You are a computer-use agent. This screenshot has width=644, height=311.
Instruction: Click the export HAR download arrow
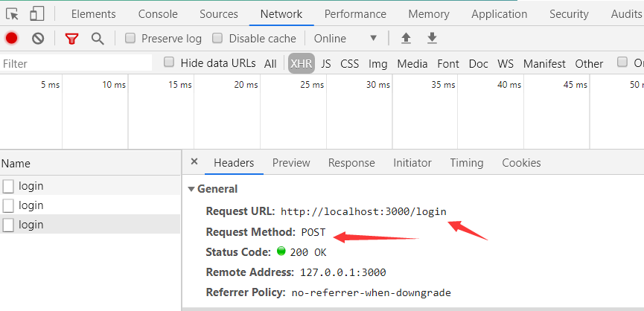click(x=432, y=39)
